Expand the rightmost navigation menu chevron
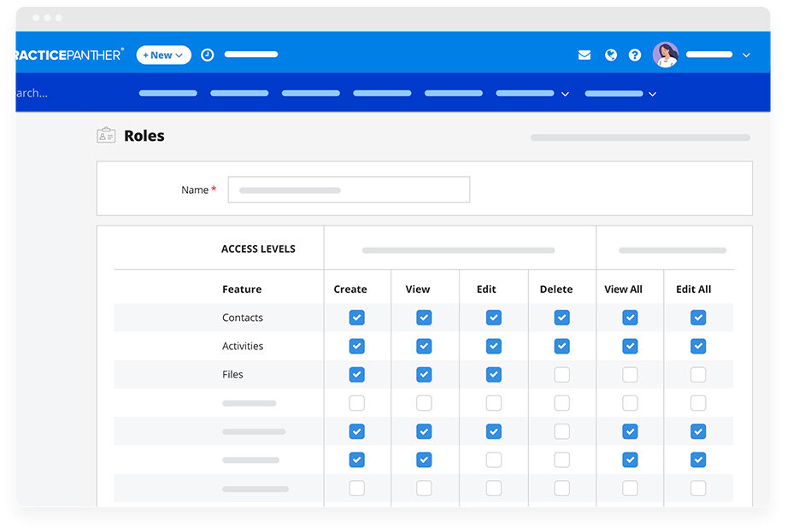This screenshot has width=787, height=532. [x=653, y=94]
